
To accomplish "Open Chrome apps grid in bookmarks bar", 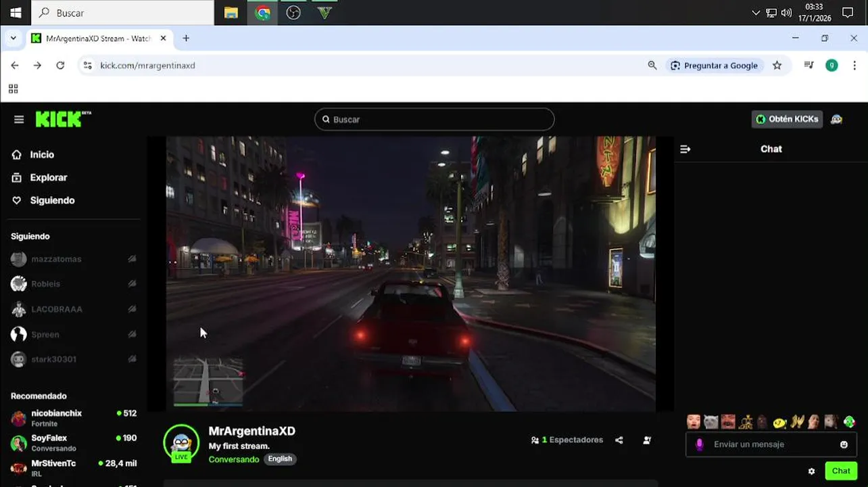I will coord(13,89).
